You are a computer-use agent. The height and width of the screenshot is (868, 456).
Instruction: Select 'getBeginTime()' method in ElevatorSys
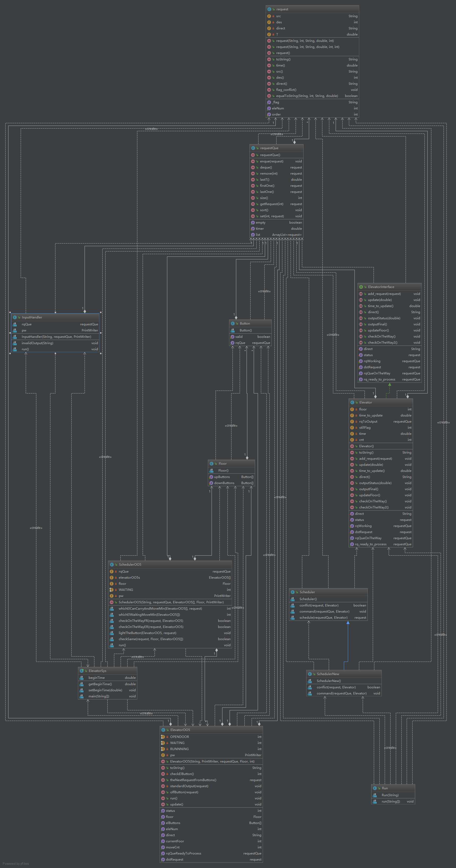click(x=108, y=684)
